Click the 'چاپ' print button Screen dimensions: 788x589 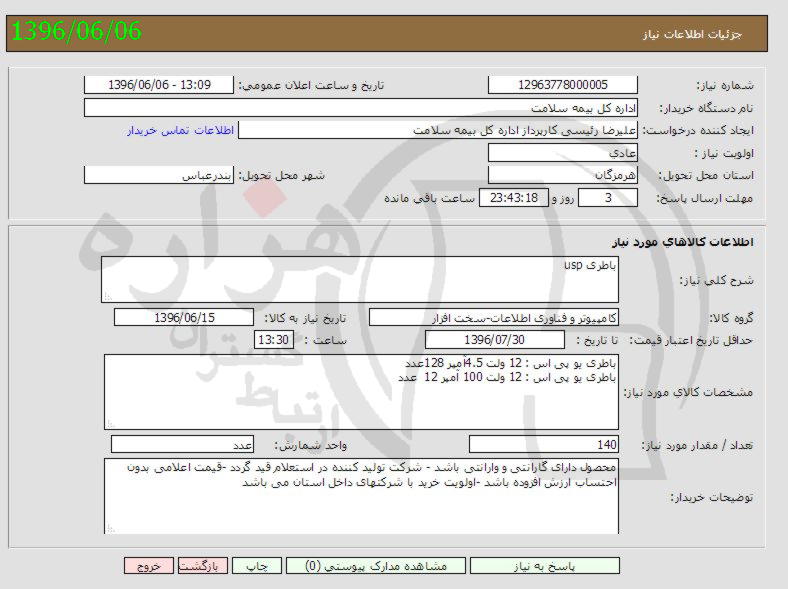click(x=257, y=566)
